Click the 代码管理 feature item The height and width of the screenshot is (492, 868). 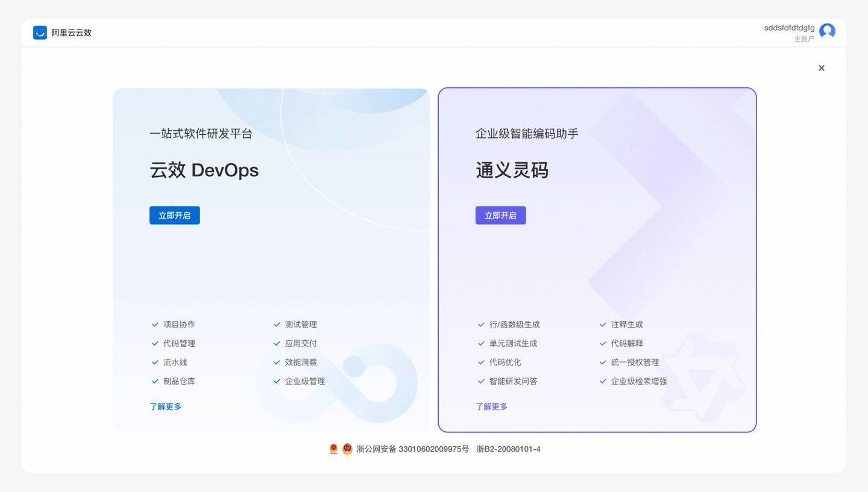179,343
